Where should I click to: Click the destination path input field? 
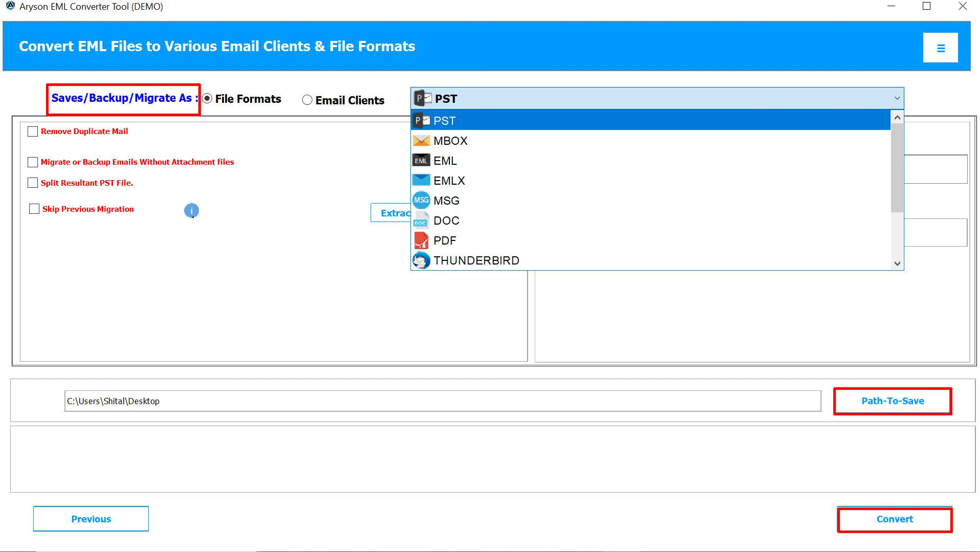[x=440, y=401]
